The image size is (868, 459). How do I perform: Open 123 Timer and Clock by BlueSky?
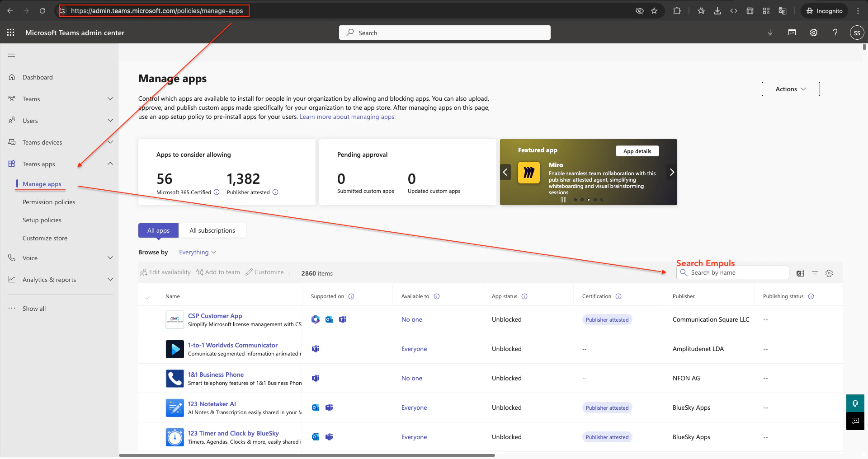[233, 433]
